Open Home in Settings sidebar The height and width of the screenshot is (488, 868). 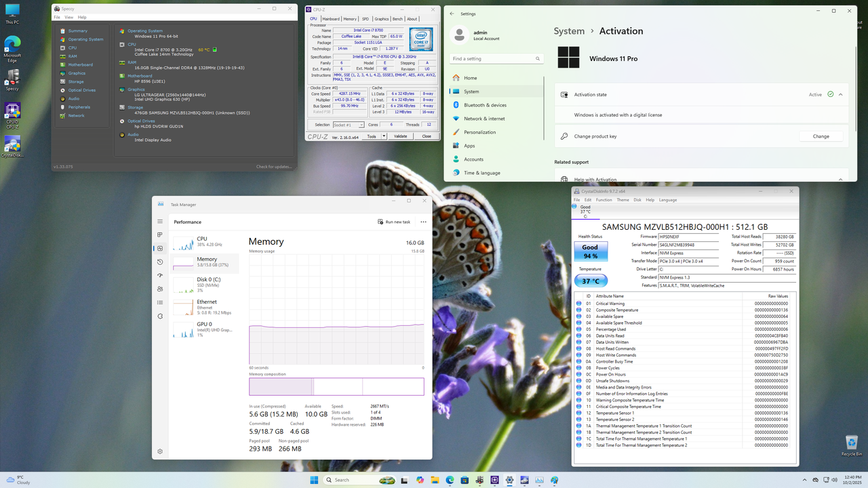(x=496, y=78)
